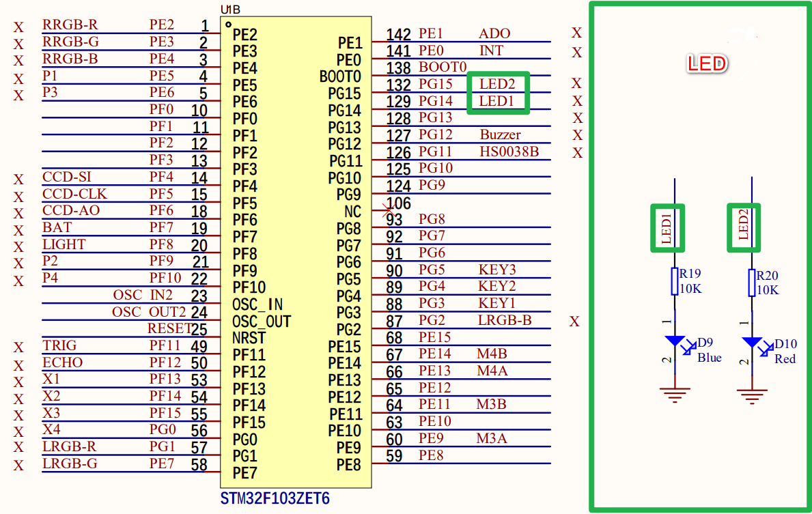This screenshot has width=812, height=514.
Task: Select the M4B net label
Action: 492,354
